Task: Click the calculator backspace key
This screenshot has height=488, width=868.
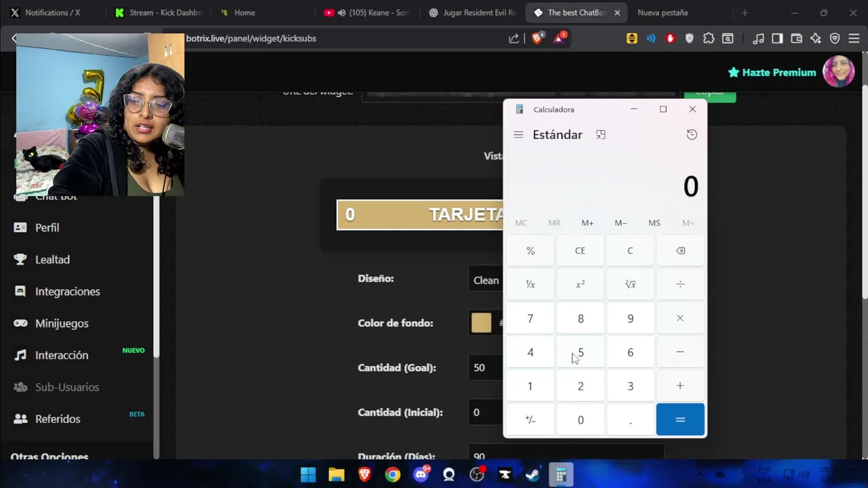Action: [x=680, y=251]
